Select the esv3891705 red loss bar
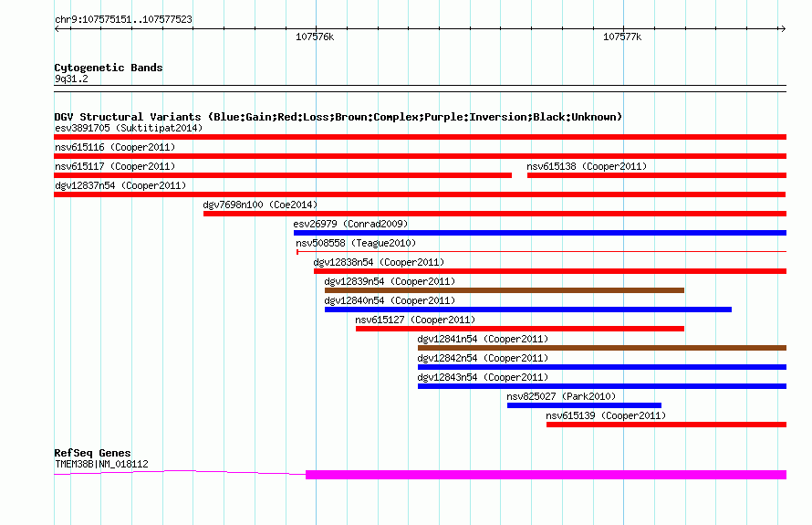 420,137
